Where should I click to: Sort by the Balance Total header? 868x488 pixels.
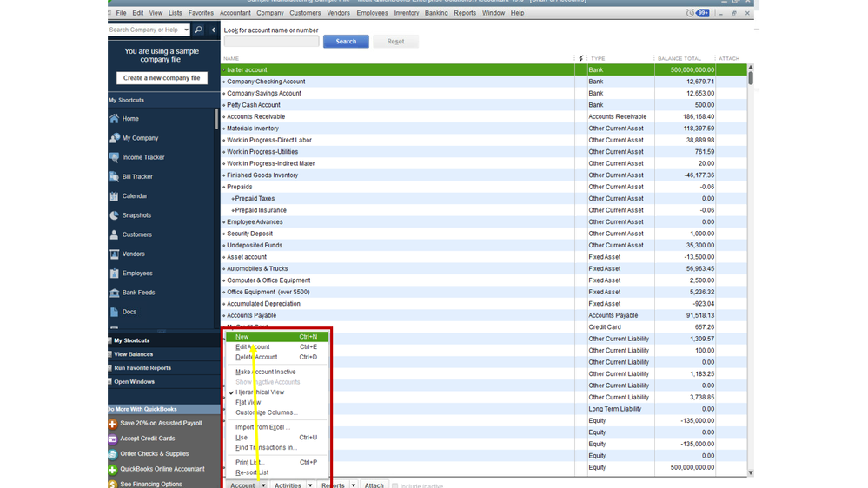[x=679, y=58]
